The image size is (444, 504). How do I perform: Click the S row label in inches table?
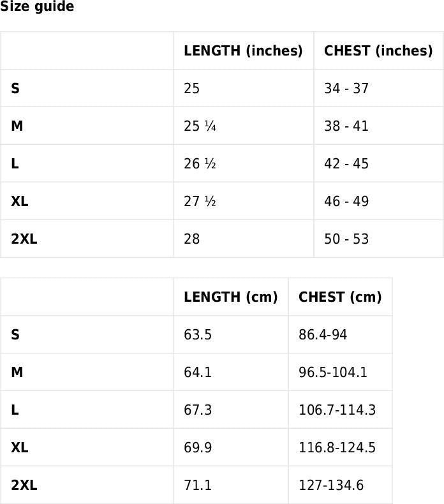15,89
